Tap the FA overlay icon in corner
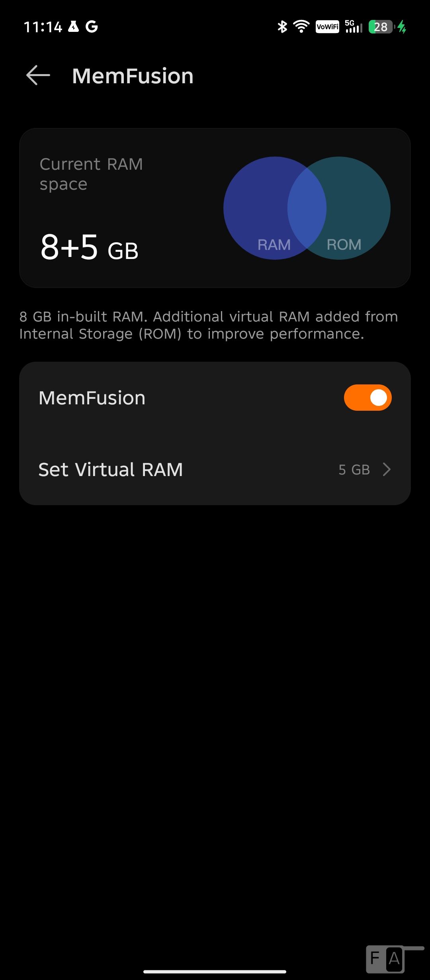Viewport: 430px width, 980px height. (x=385, y=958)
